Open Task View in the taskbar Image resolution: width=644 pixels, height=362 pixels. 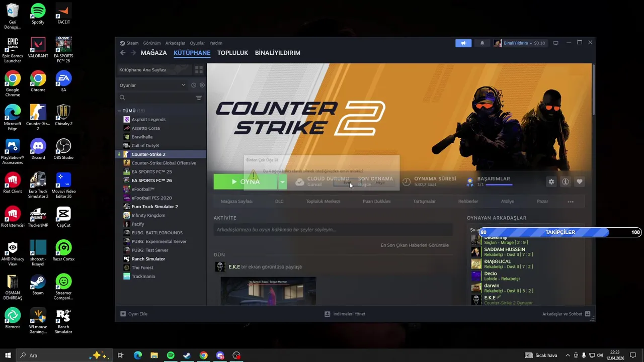pos(121,355)
